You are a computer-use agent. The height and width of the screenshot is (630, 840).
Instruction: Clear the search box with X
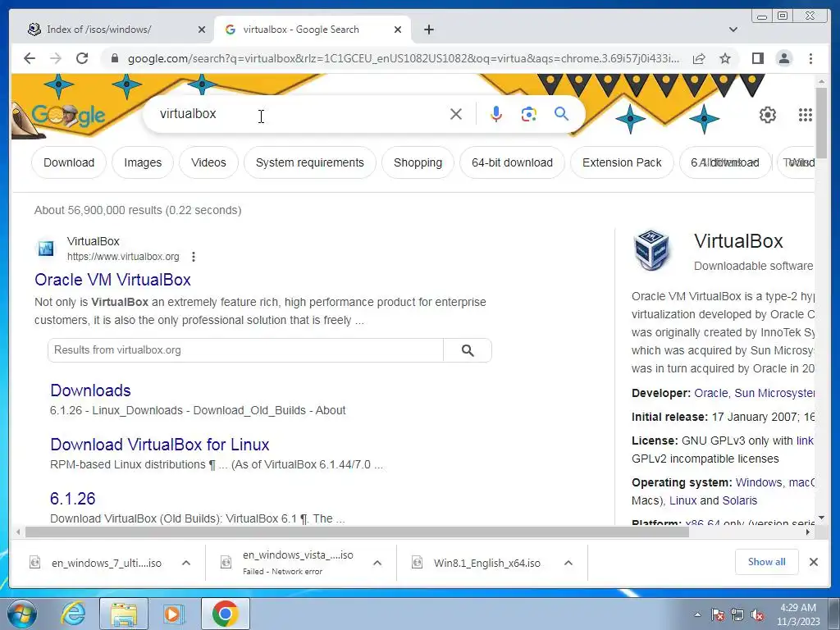tap(456, 114)
